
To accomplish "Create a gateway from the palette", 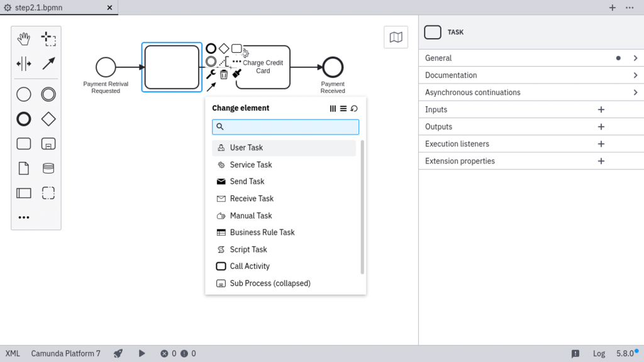I will (48, 119).
